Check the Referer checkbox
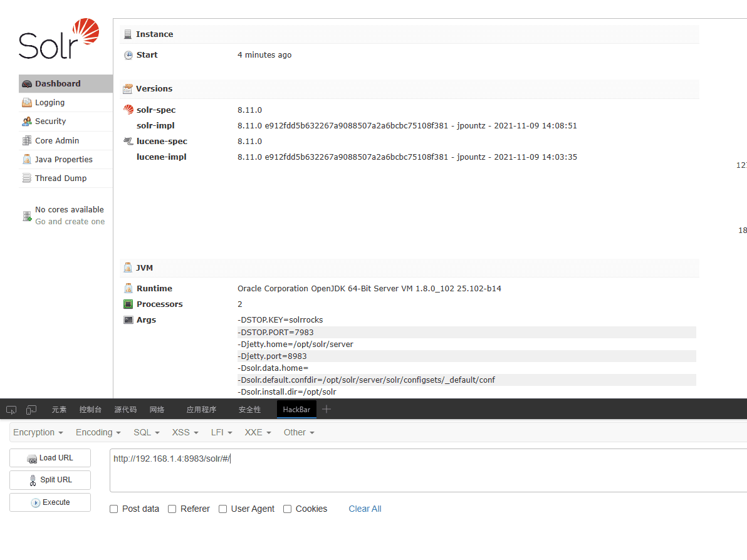This screenshot has width=747, height=560. click(x=172, y=509)
